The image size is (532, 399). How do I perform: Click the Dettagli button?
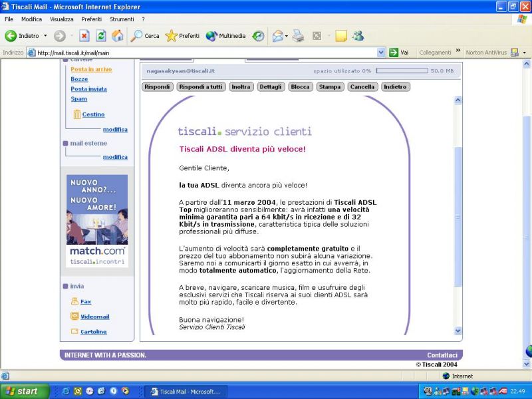271,87
